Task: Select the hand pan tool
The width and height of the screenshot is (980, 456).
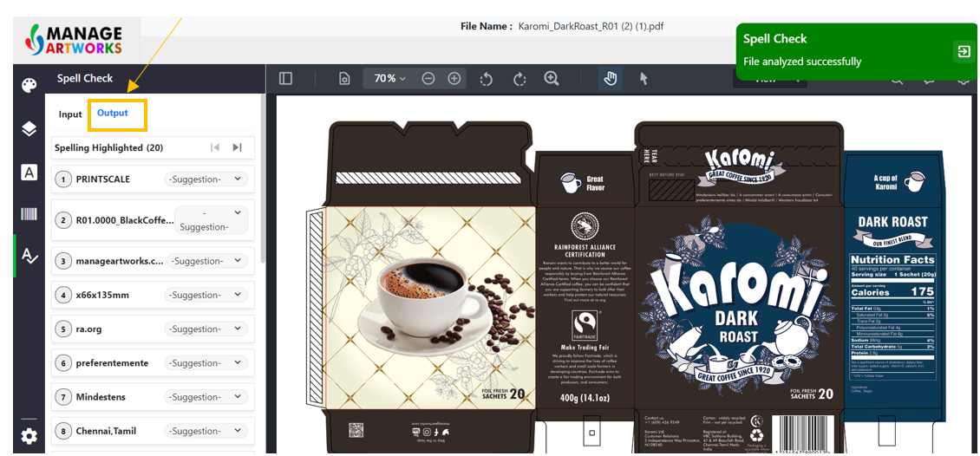Action: (610, 78)
